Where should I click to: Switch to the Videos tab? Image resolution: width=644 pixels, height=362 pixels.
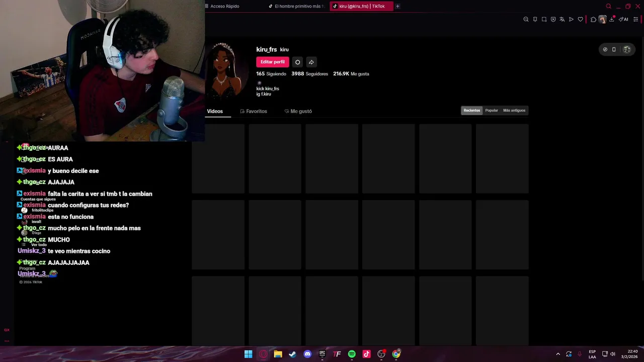click(215, 111)
